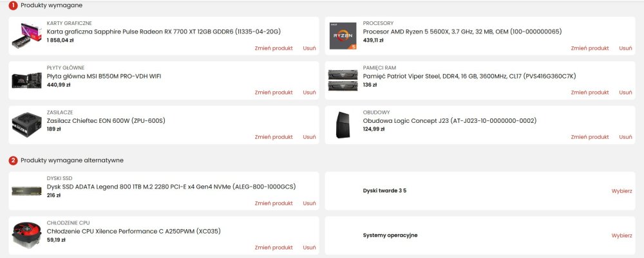Change product for the Xilence CPU cooler
The height and width of the screenshot is (258, 644).
point(274,247)
